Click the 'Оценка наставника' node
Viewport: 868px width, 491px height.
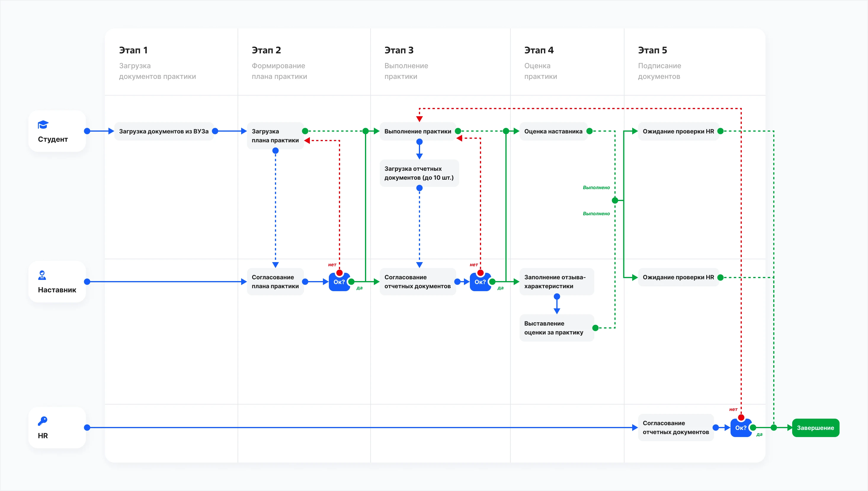coord(553,131)
